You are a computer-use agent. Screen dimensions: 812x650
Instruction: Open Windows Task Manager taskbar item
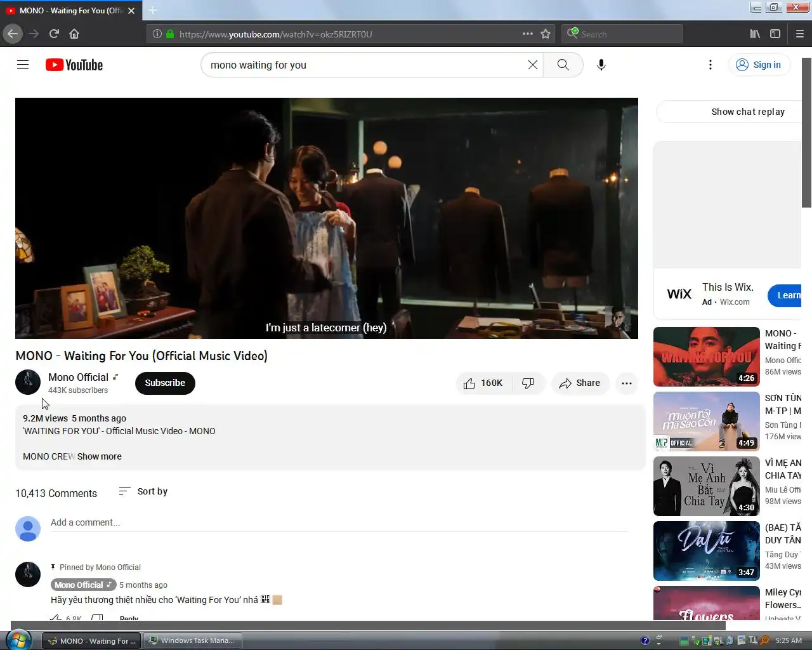tap(192, 640)
